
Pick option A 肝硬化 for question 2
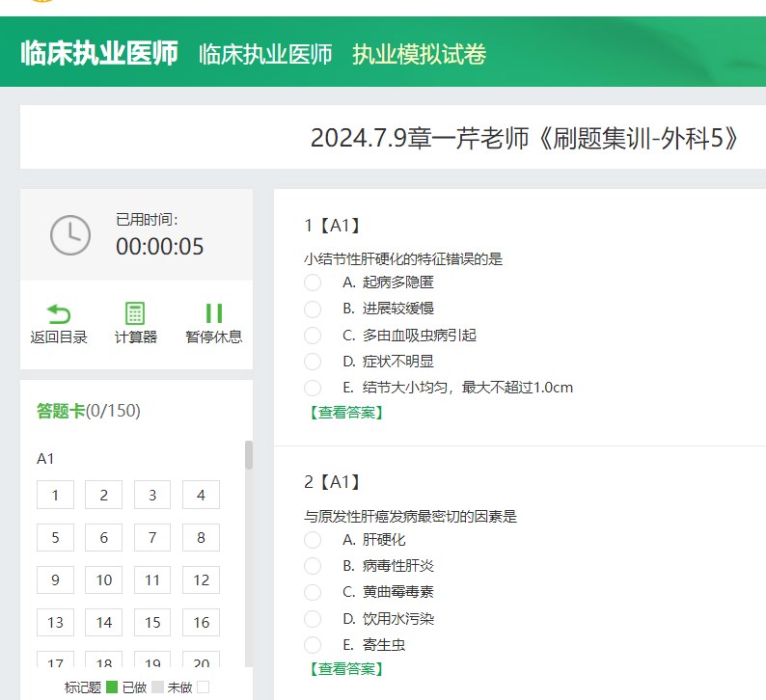point(313,540)
